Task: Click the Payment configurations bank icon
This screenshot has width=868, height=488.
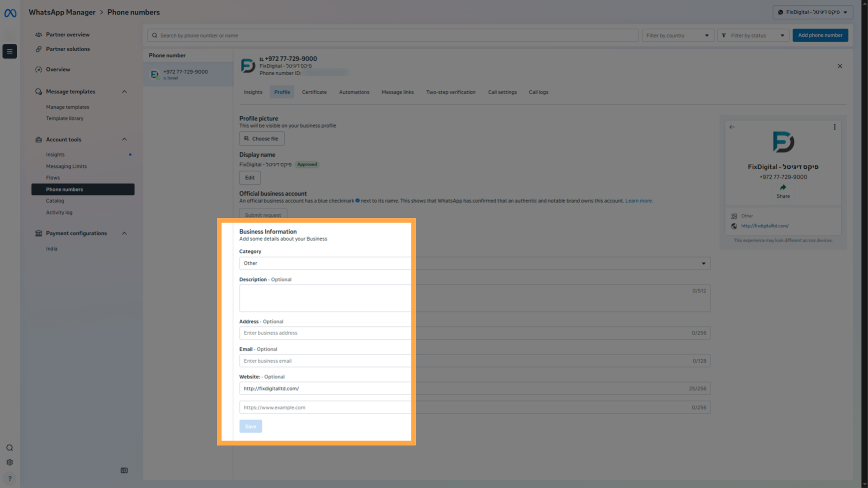Action: (x=38, y=233)
